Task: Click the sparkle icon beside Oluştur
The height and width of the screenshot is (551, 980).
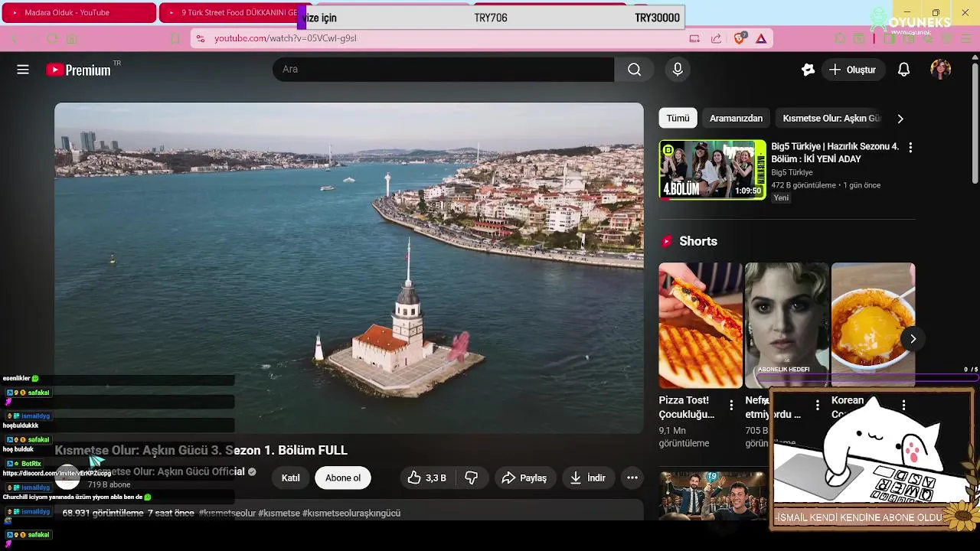Action: click(x=808, y=70)
